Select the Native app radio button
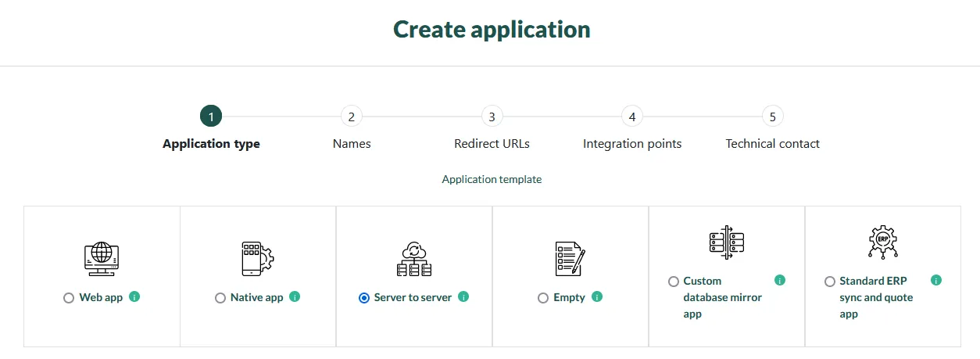Image resolution: width=980 pixels, height=359 pixels. (x=220, y=298)
